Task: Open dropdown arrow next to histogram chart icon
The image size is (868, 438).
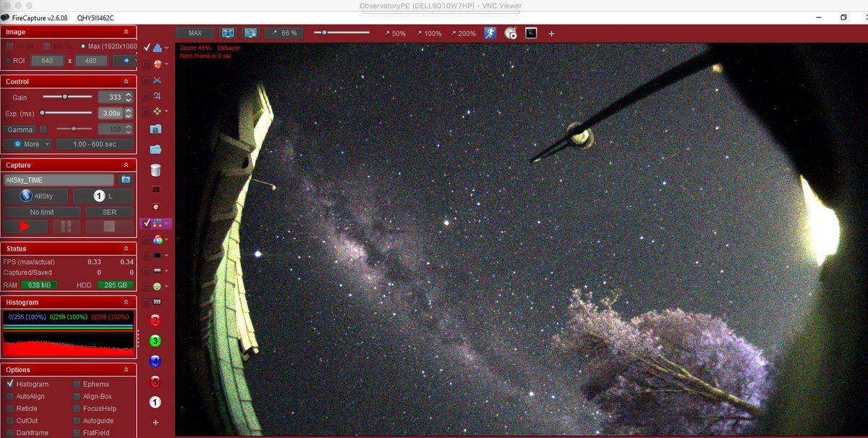Action: (x=167, y=49)
